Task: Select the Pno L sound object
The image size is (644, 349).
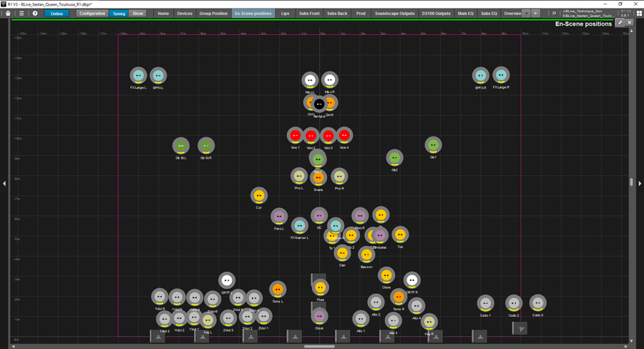Action: click(x=299, y=177)
